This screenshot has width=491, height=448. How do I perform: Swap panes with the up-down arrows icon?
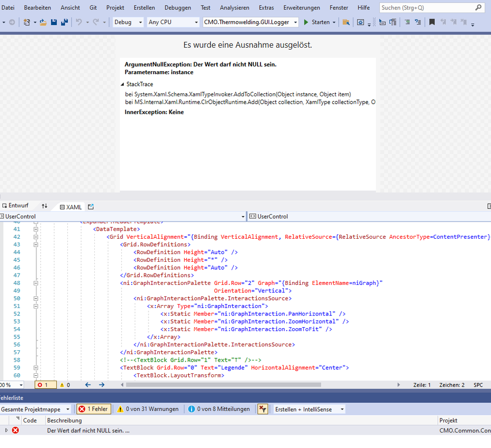[x=44, y=206]
